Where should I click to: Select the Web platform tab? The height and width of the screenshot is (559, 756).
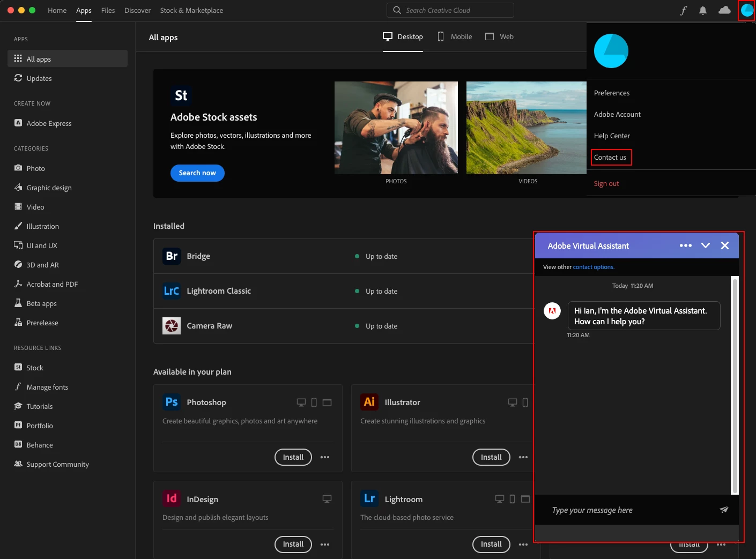pyautogui.click(x=499, y=36)
